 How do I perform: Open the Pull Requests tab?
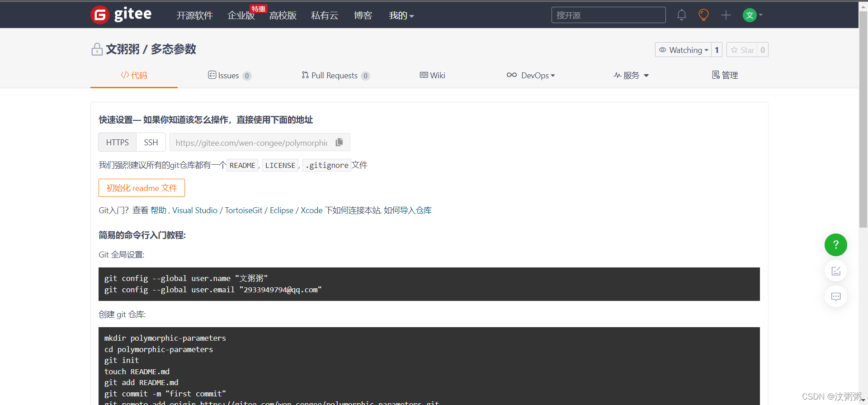click(336, 75)
